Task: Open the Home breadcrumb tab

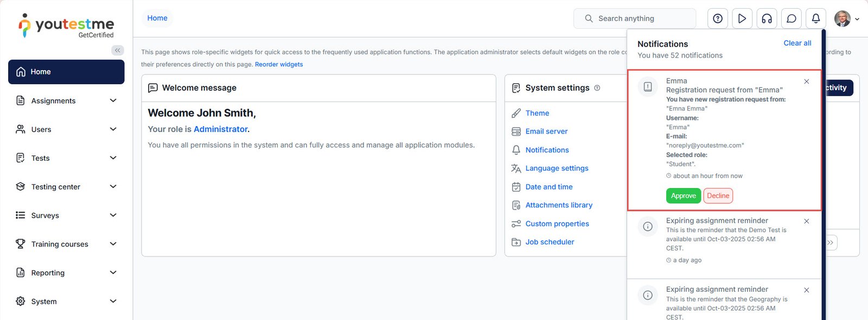Action: pyautogui.click(x=157, y=18)
